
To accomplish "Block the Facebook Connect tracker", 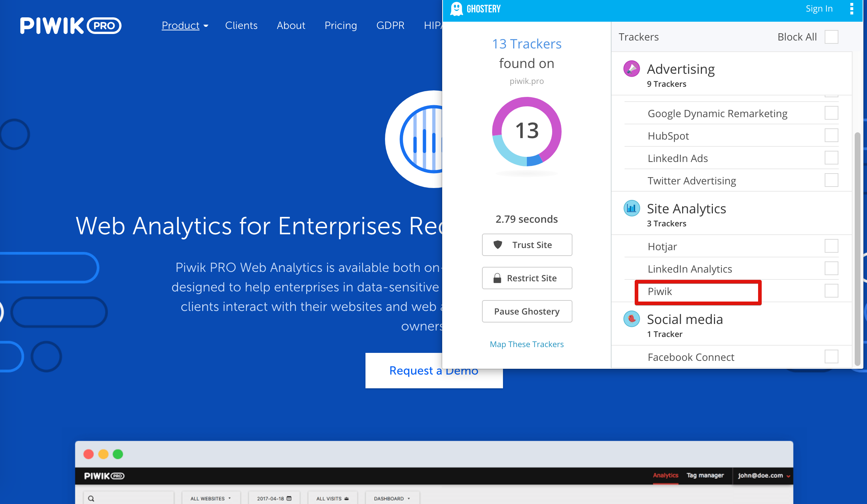I will (x=832, y=356).
